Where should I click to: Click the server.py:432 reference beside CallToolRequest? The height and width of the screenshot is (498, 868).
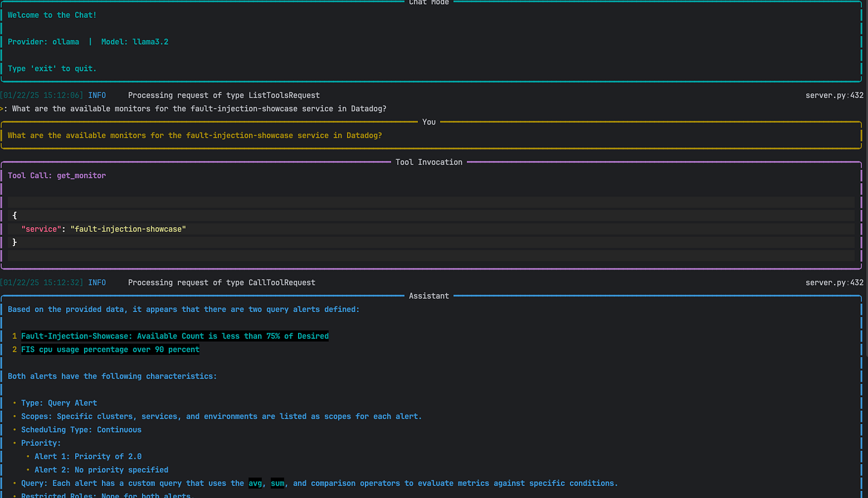click(834, 282)
